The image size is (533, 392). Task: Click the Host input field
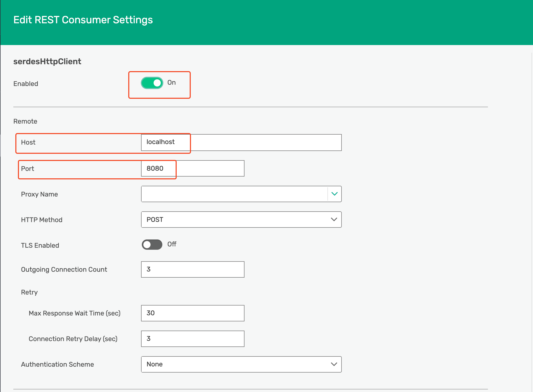(x=241, y=143)
